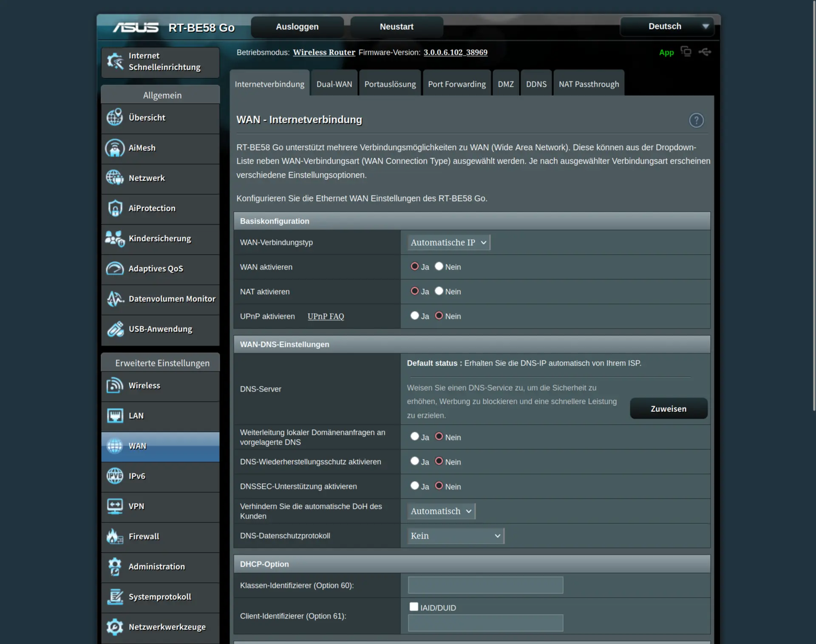This screenshot has width=816, height=644.
Task: Click the Adaptives QoS gauge icon
Action: coord(115,269)
